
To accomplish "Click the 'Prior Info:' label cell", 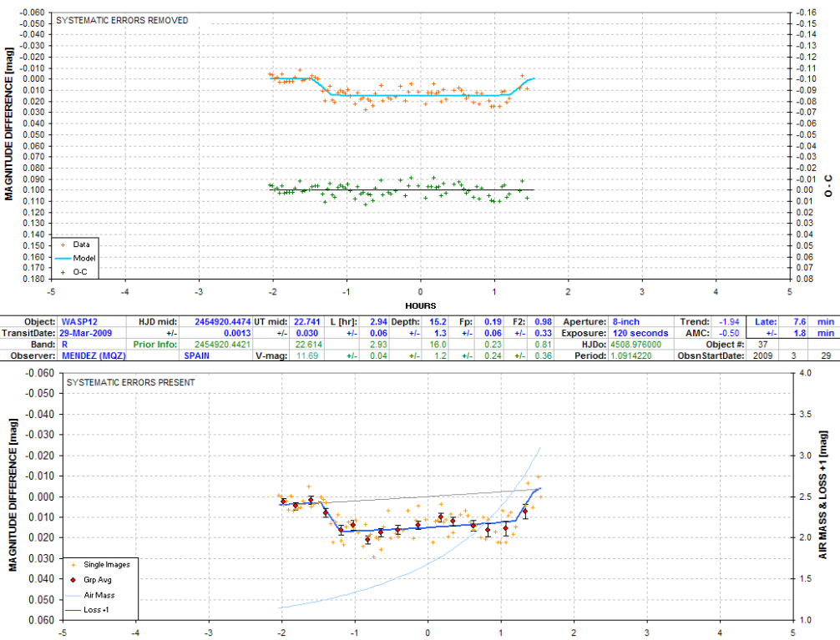I will [x=154, y=345].
